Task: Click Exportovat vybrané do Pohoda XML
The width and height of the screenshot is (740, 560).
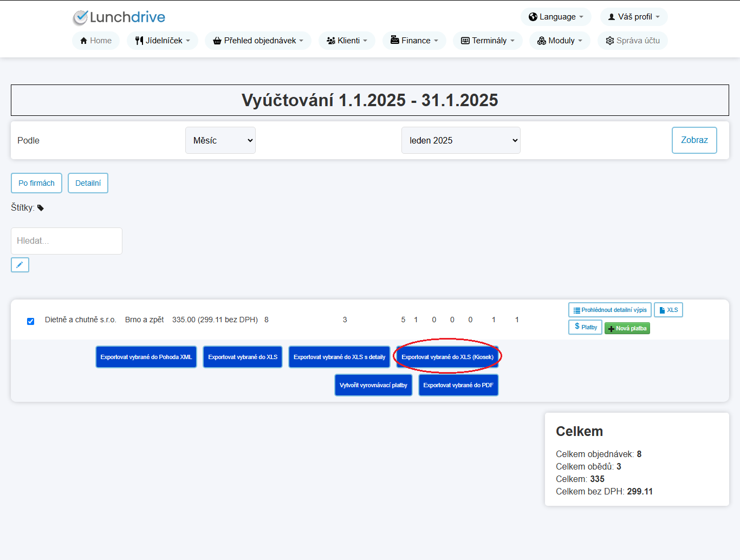Action: tap(146, 357)
